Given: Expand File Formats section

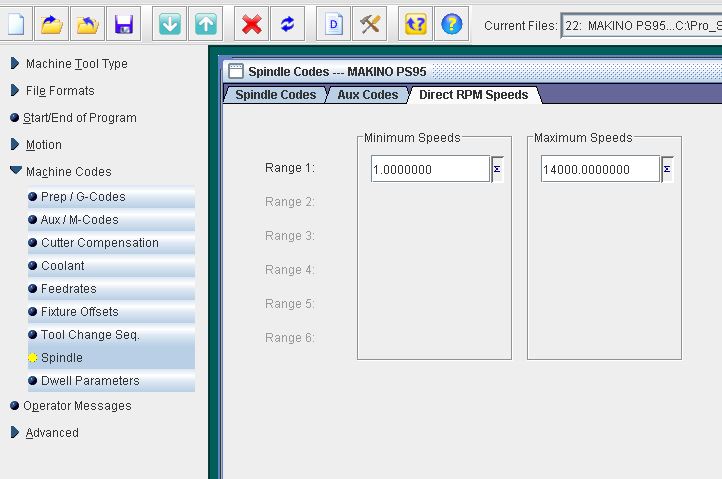Looking at the screenshot, I should click(15, 90).
